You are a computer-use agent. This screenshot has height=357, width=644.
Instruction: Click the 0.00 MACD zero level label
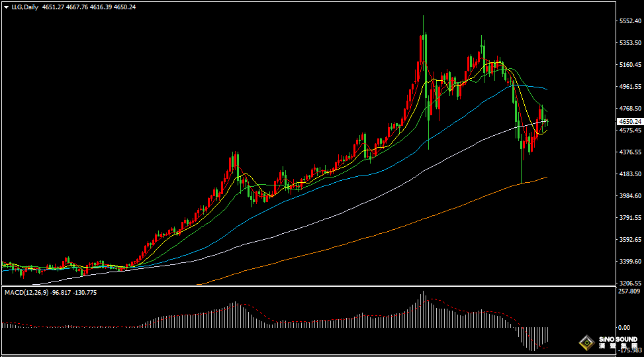tap(623, 327)
